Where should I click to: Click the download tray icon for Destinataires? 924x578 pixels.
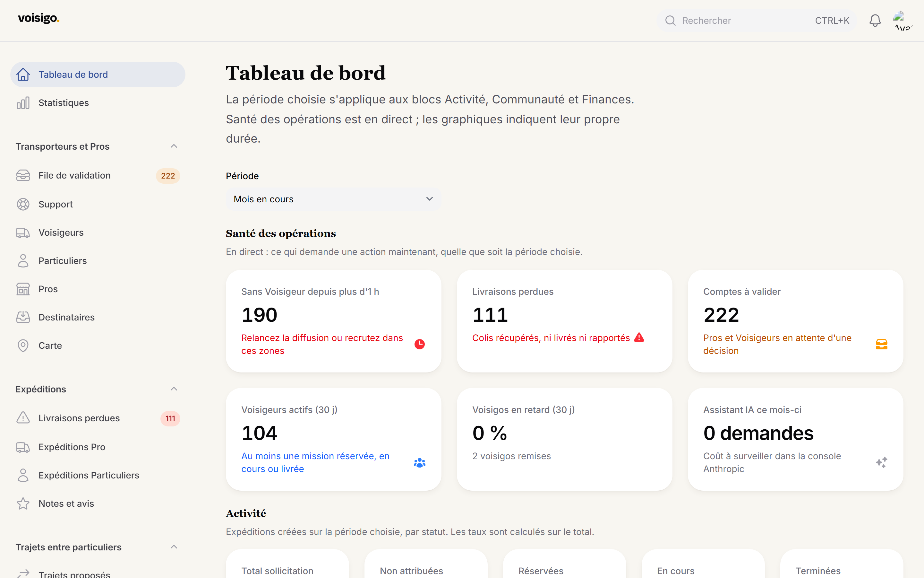tap(23, 317)
